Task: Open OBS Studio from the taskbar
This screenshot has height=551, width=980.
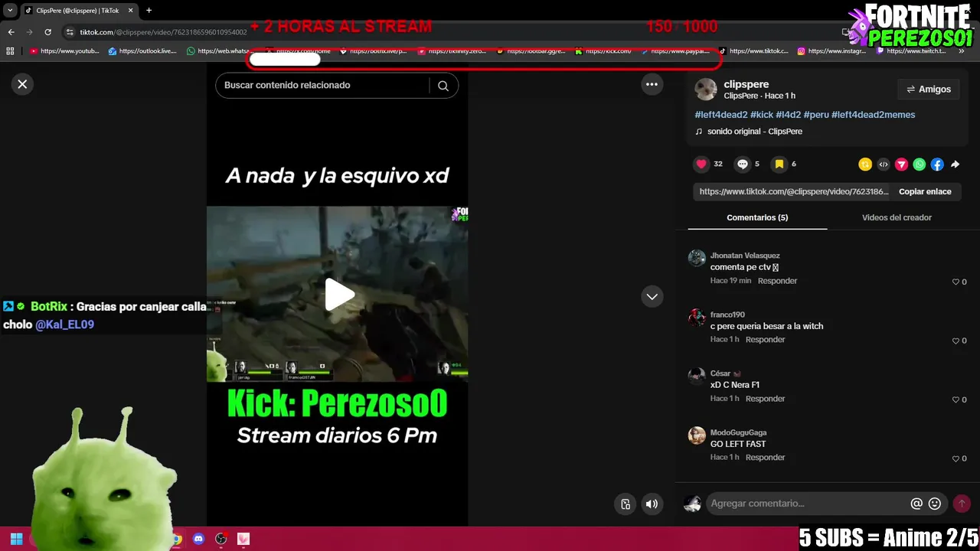Action: 221,539
